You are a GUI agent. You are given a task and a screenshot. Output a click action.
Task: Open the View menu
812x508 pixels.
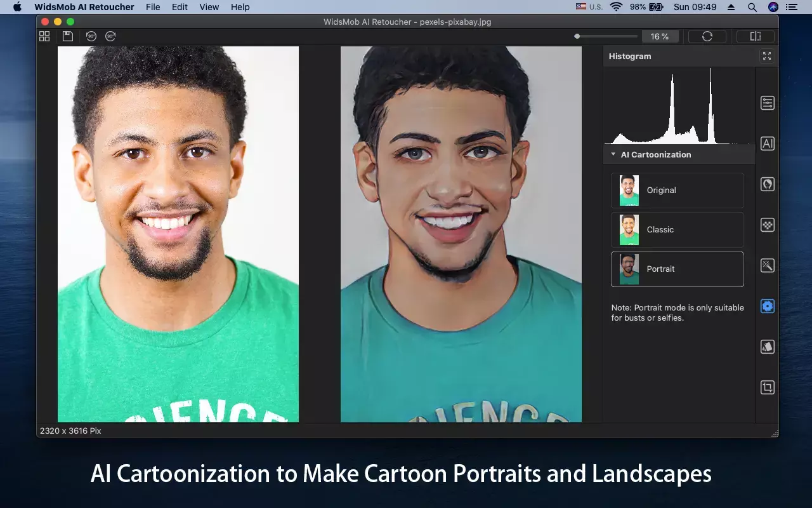pos(209,7)
